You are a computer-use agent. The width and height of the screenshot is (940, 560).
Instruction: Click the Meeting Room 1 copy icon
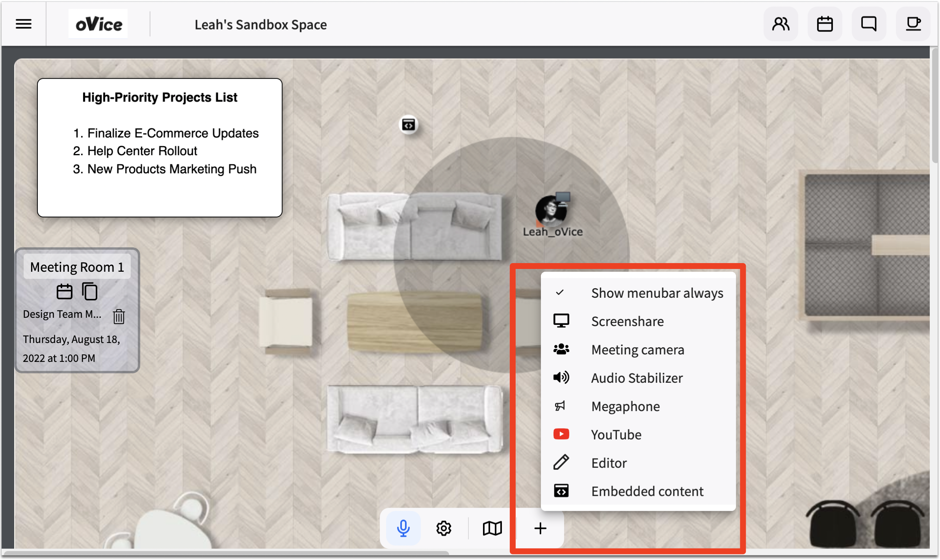click(90, 292)
